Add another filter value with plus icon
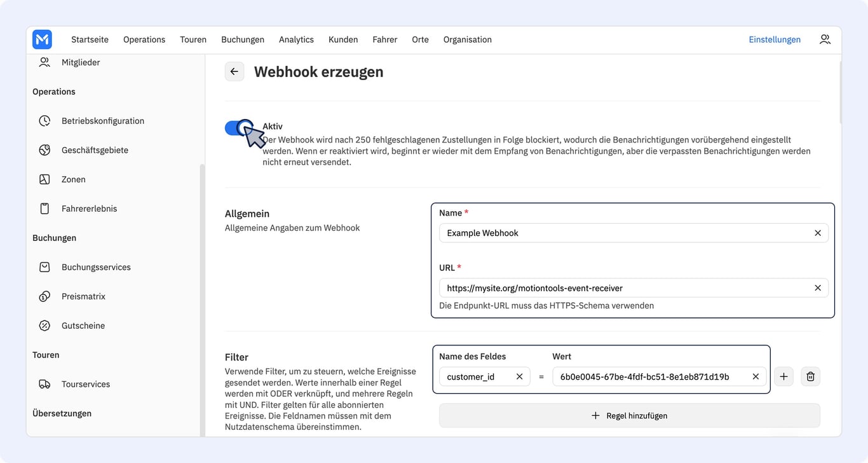 [783, 377]
